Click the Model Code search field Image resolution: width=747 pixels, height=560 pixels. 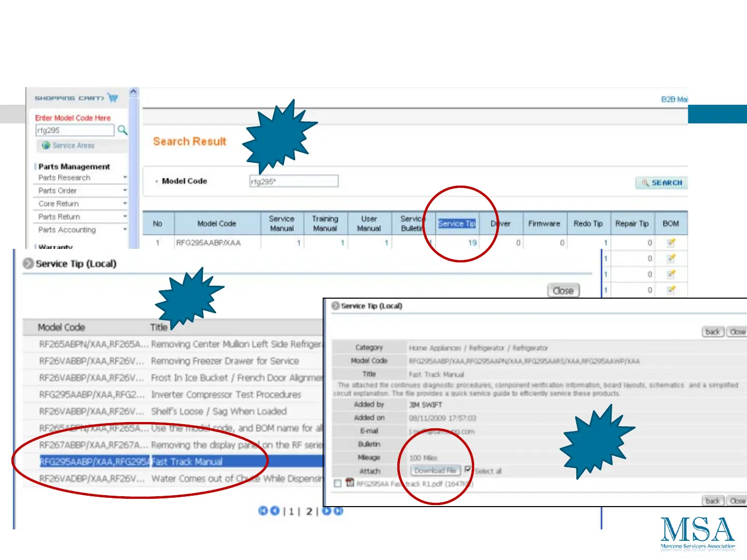(x=294, y=181)
